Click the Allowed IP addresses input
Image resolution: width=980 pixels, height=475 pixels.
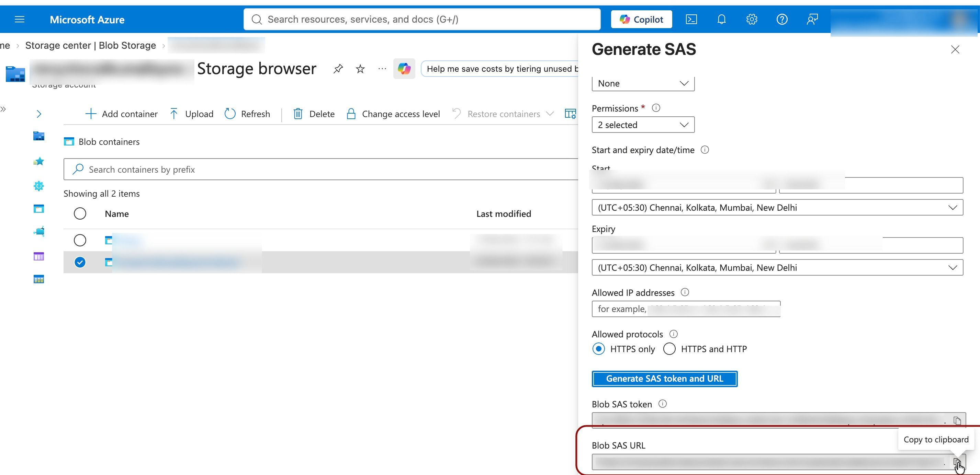click(686, 309)
